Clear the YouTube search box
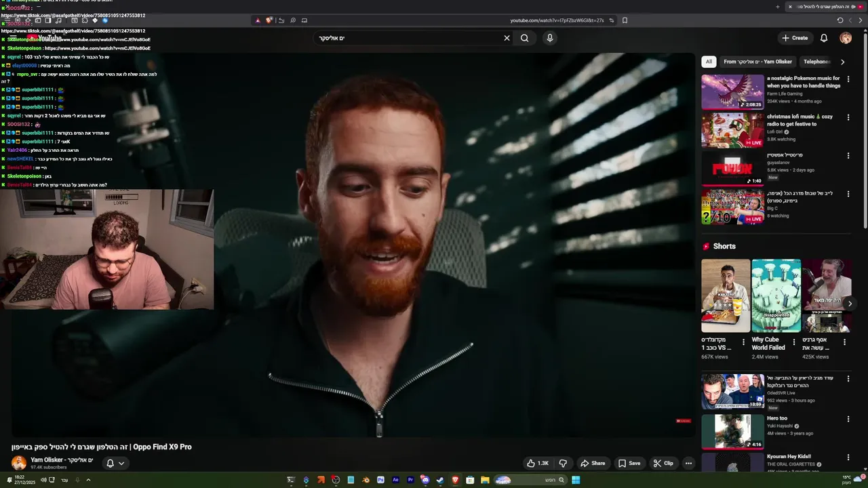The width and height of the screenshot is (868, 488). 507,38
